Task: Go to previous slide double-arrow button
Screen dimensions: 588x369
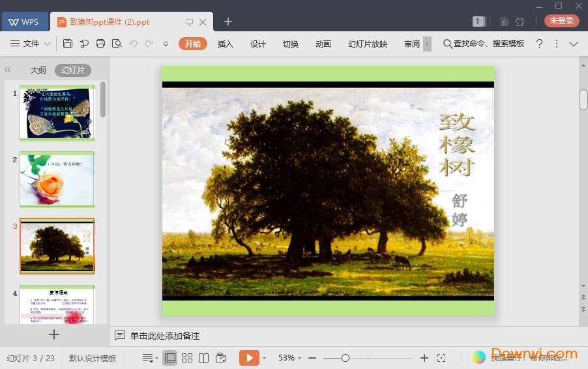Action: (x=583, y=297)
